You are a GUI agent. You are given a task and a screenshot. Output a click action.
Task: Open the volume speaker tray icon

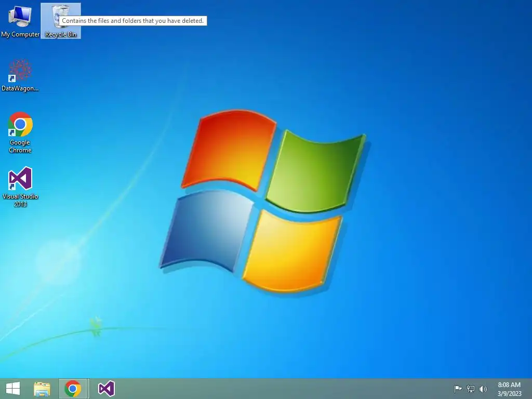click(483, 389)
